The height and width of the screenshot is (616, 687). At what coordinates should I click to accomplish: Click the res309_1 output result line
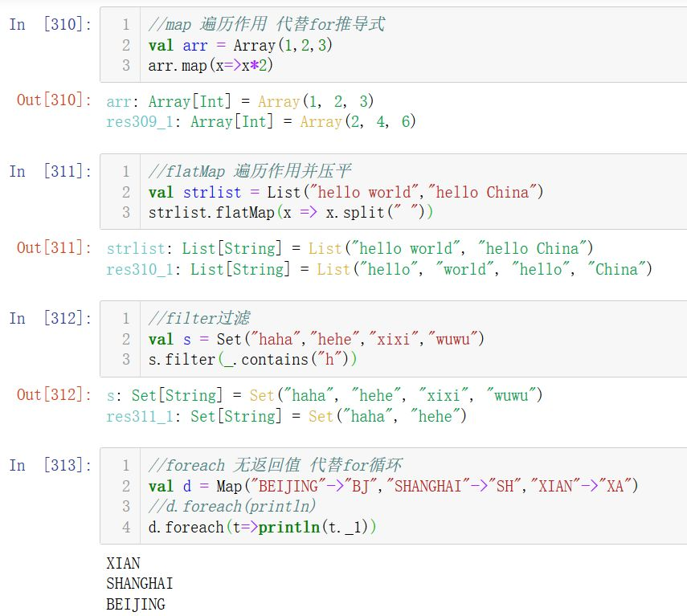(x=261, y=122)
